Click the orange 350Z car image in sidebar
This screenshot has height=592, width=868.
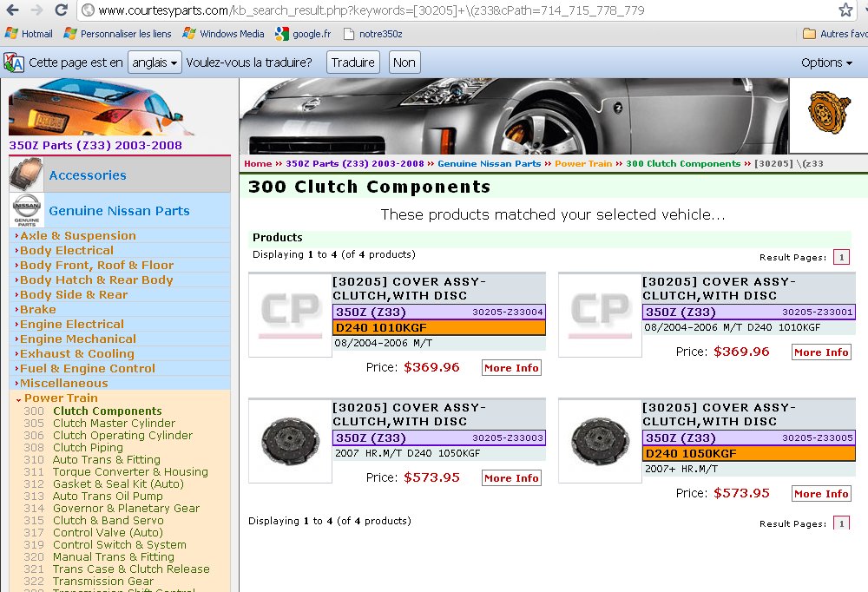point(101,108)
